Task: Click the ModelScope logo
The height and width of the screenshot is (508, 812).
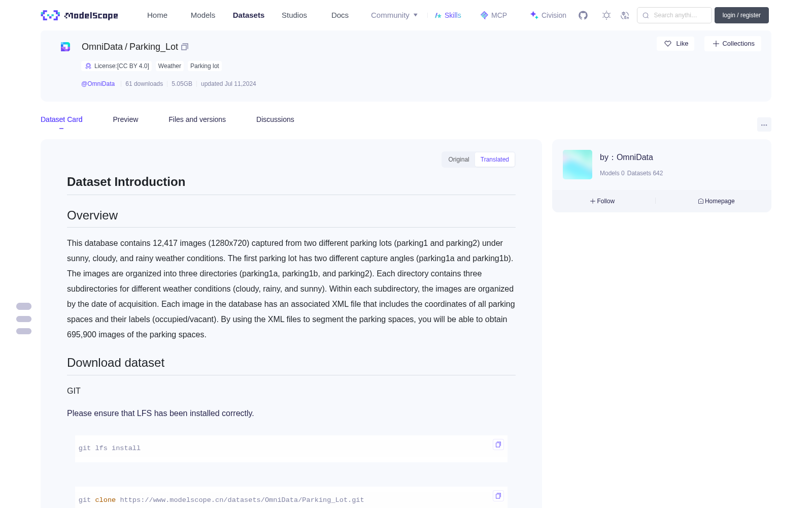Action: pyautogui.click(x=80, y=15)
